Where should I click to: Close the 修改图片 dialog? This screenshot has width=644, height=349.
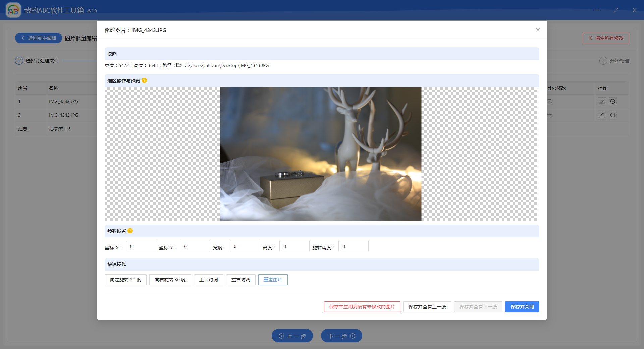[538, 30]
